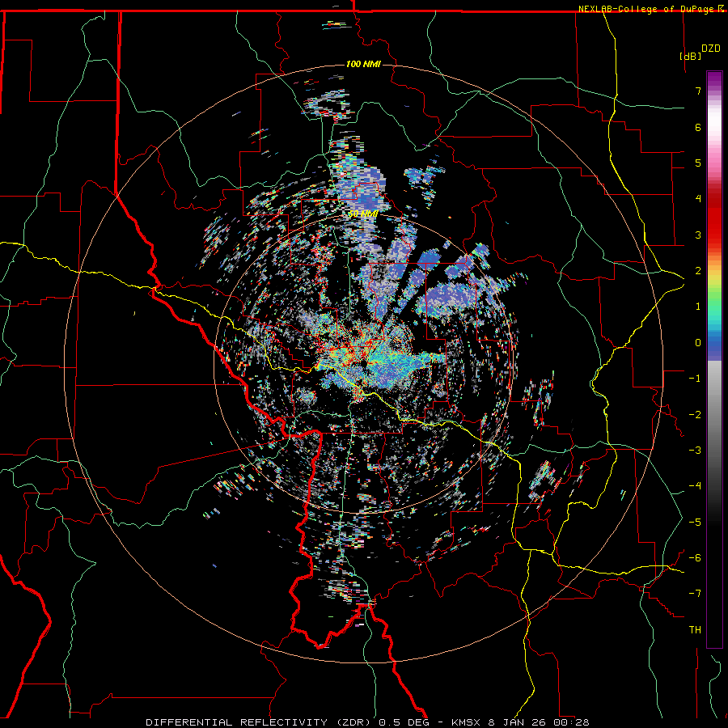Click the -3 tick label on the color scale
Image resolution: width=728 pixels, height=728 pixels.
695,451
